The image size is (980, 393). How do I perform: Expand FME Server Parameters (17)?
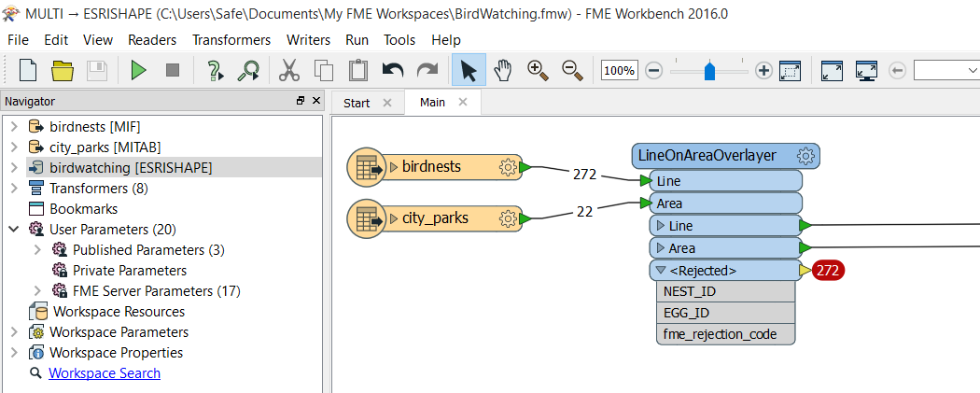tap(38, 291)
